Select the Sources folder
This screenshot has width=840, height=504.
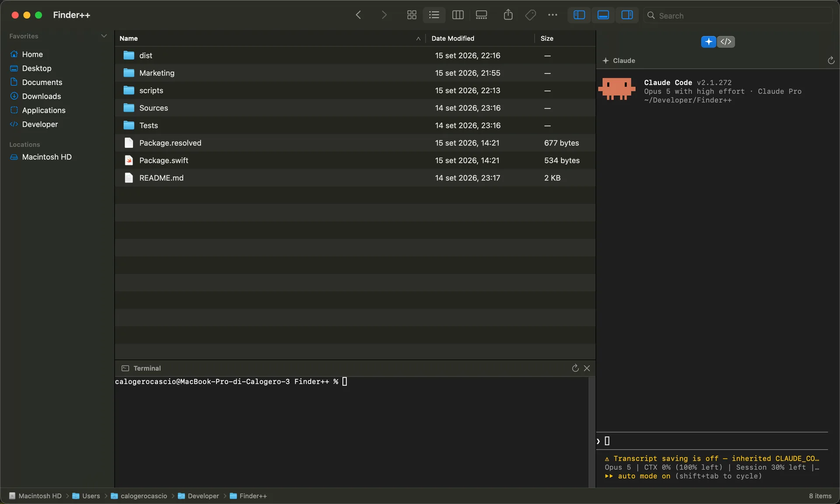(x=355, y=108)
